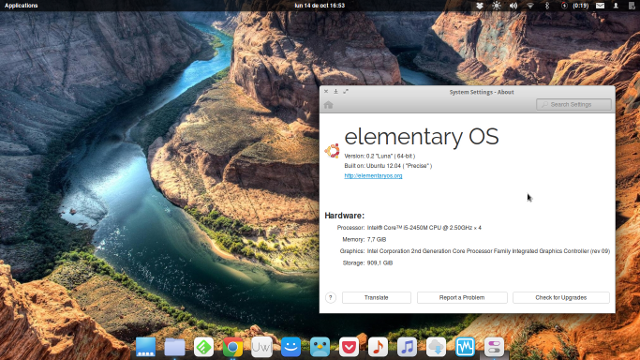640x360 pixels.
Task: Click Check for Upgrades button
Action: coord(561,298)
